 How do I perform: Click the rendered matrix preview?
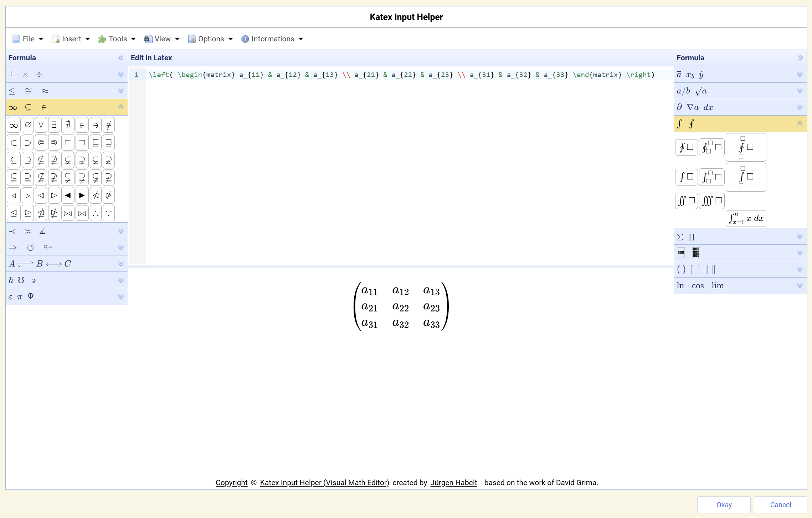401,306
